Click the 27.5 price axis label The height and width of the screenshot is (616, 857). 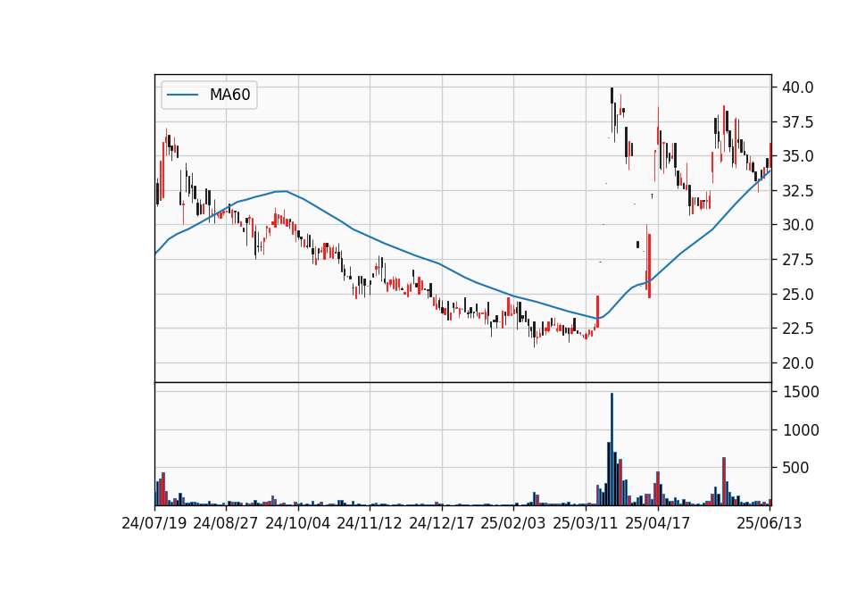798,260
